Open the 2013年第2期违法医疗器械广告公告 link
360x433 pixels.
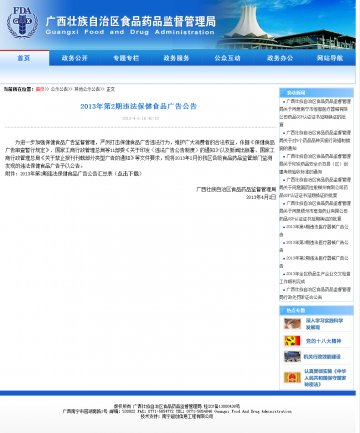coord(314,262)
